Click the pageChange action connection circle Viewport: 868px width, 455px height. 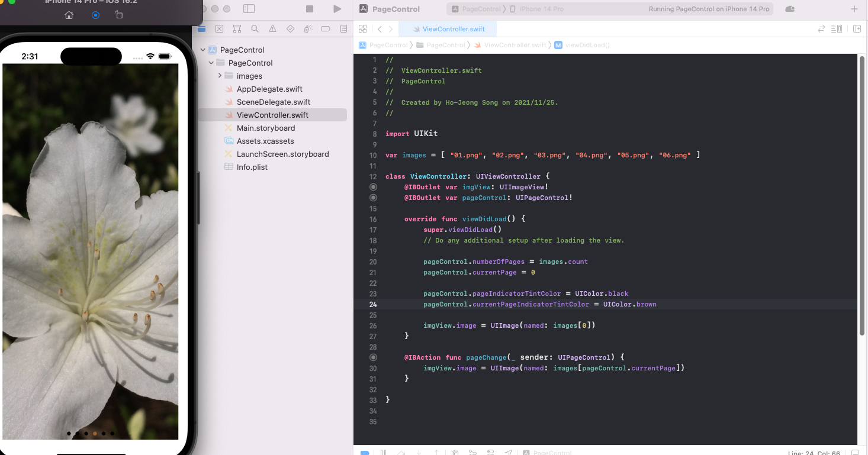pos(373,357)
